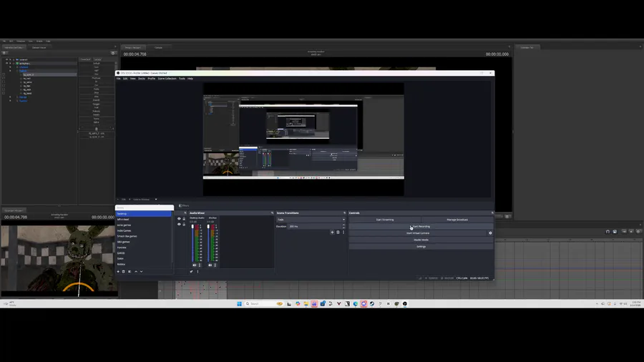The width and height of the screenshot is (644, 362).
Task: Open Filters for the selected source
Action: (x=184, y=205)
